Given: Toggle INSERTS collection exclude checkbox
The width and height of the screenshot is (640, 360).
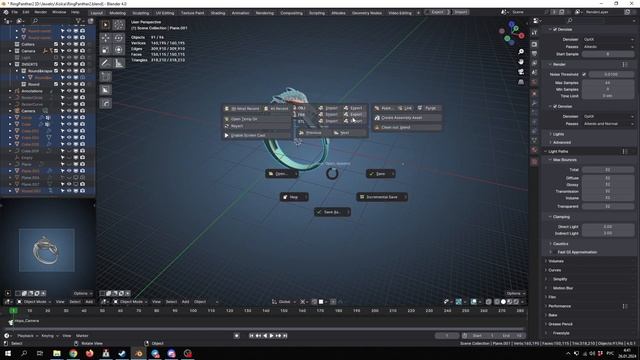Looking at the screenshot, I should coord(56,64).
